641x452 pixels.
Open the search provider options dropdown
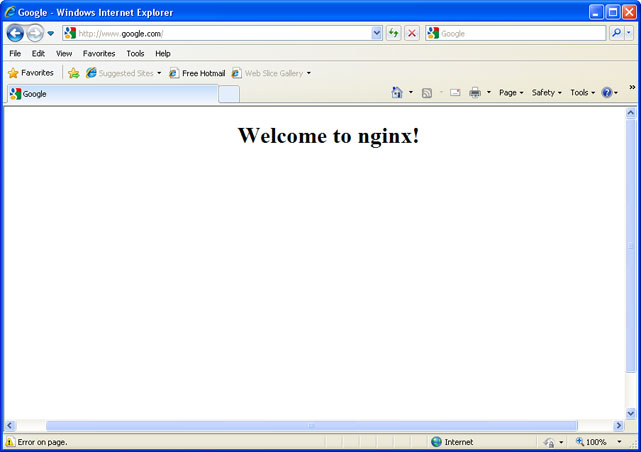(x=629, y=33)
